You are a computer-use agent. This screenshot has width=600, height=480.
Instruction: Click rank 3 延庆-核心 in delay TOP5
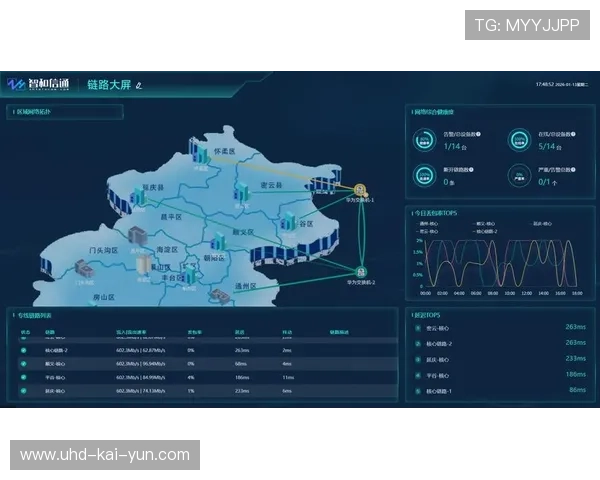pyautogui.click(x=438, y=359)
